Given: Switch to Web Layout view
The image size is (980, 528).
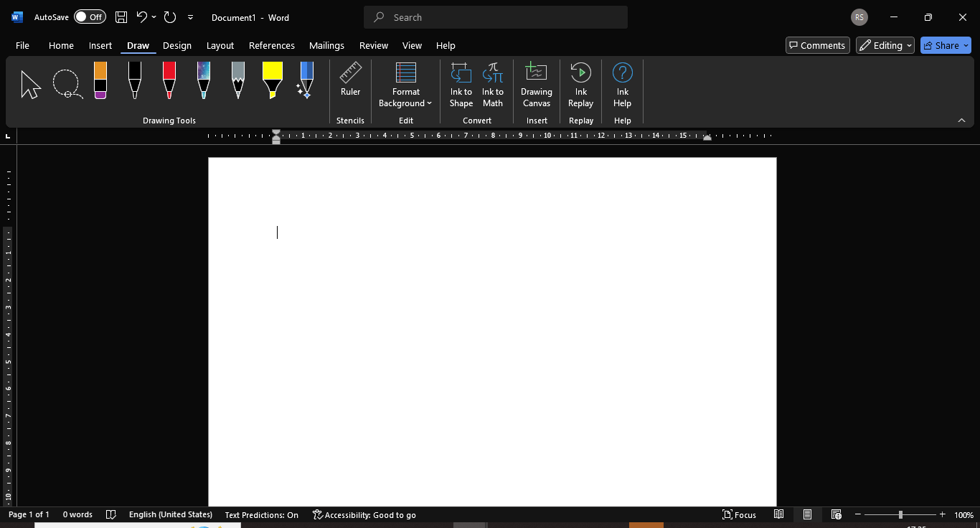Looking at the screenshot, I should [x=836, y=514].
